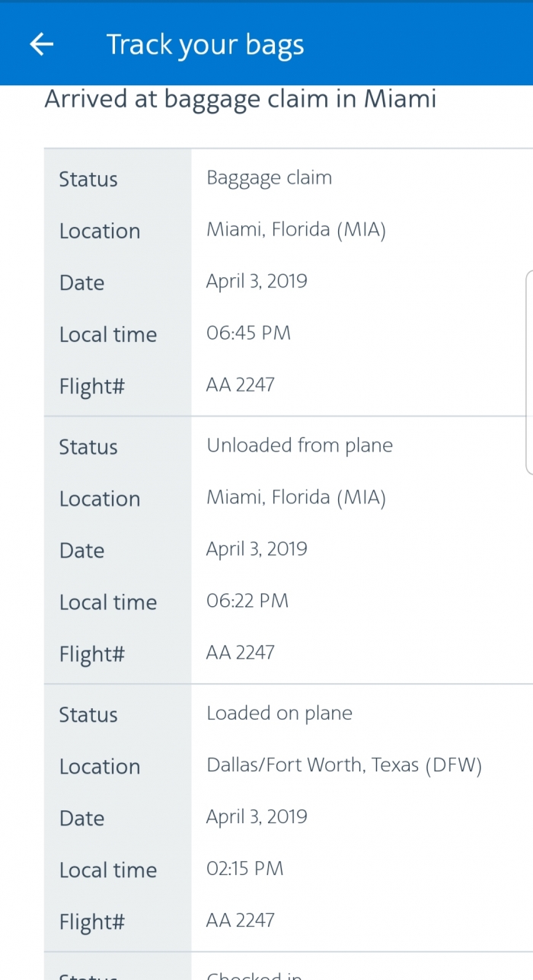Select the 02:15 PM local time
The height and width of the screenshot is (980, 533).
tap(244, 869)
